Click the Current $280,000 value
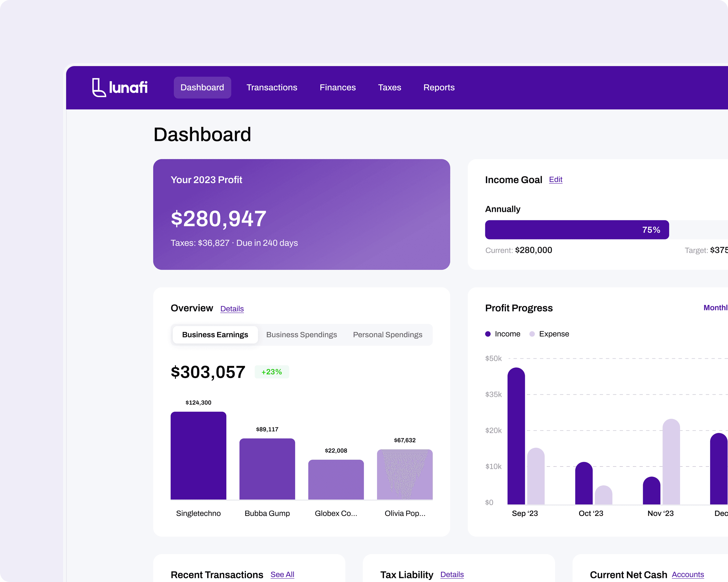 point(534,250)
